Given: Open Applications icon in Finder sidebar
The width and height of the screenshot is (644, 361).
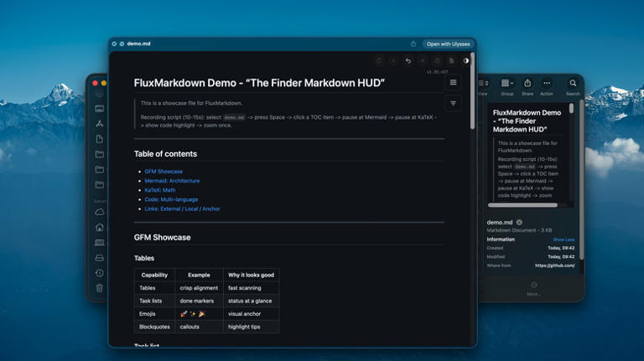Looking at the screenshot, I should point(100,124).
